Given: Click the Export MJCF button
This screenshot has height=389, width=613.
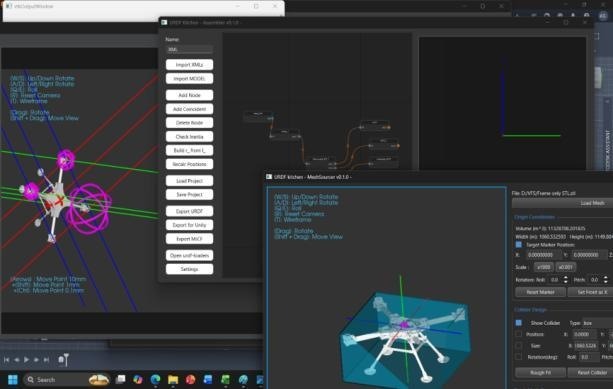Looking at the screenshot, I should 189,239.
